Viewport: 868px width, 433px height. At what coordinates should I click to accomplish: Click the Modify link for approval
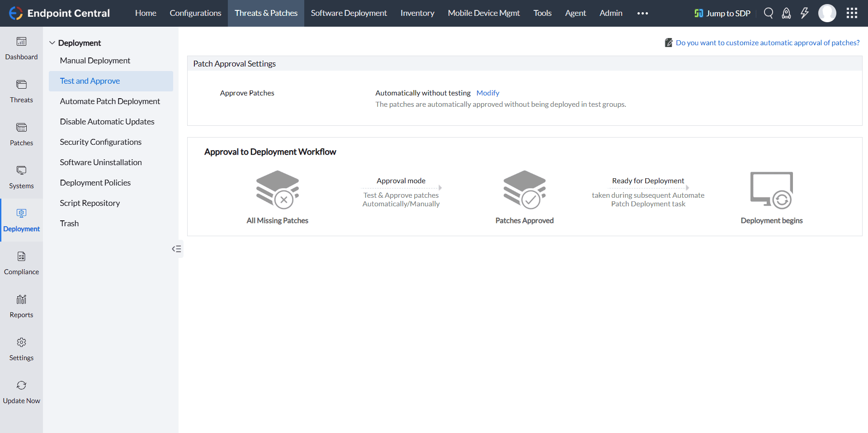pos(488,93)
